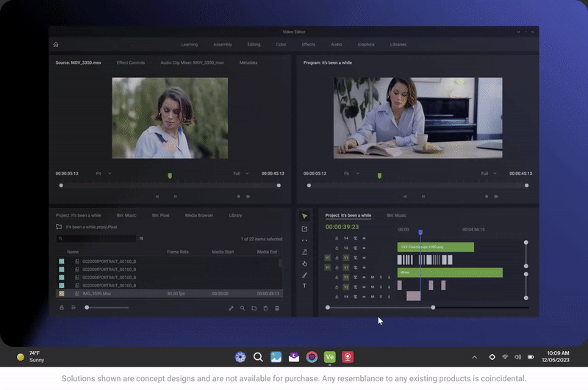Open the Effects workspace tab
The height and width of the screenshot is (390, 588).
click(309, 45)
